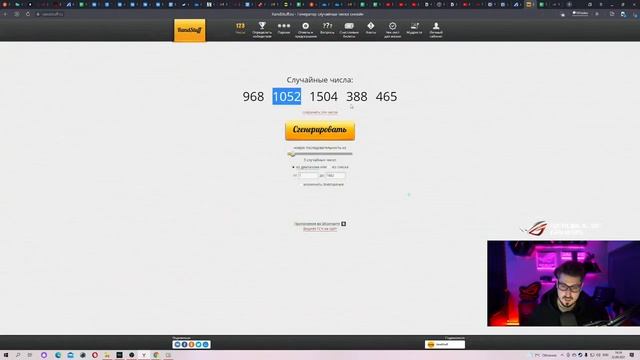640x360 pixels.
Task: Select the from range radio option
Action: (x=293, y=167)
